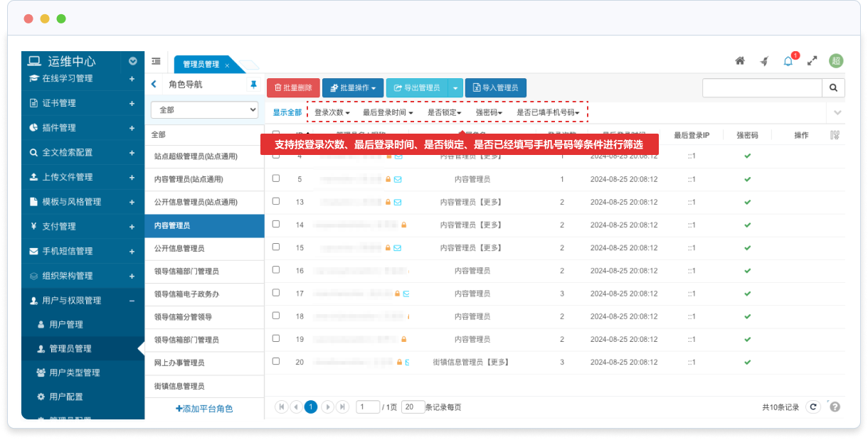The image size is (868, 440).
Task: Open the 全部 role select dropdown
Action: (x=204, y=110)
